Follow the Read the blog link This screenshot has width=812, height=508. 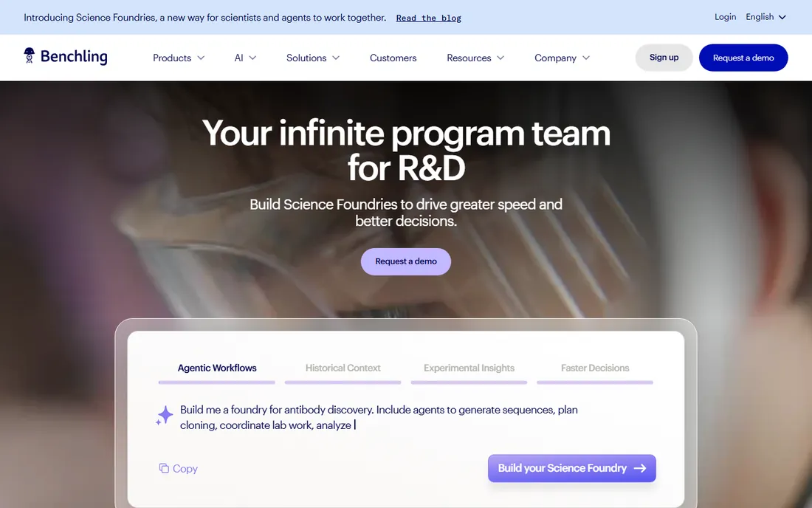pos(429,18)
